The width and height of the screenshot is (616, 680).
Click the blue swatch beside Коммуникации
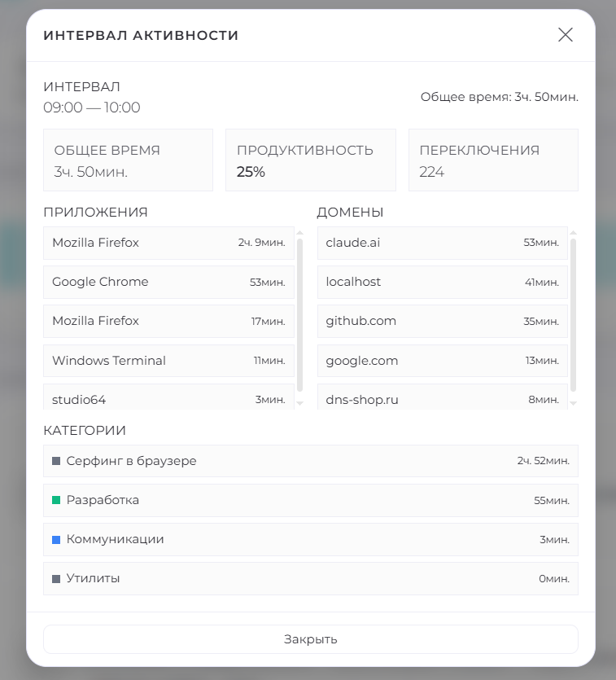coord(56,540)
